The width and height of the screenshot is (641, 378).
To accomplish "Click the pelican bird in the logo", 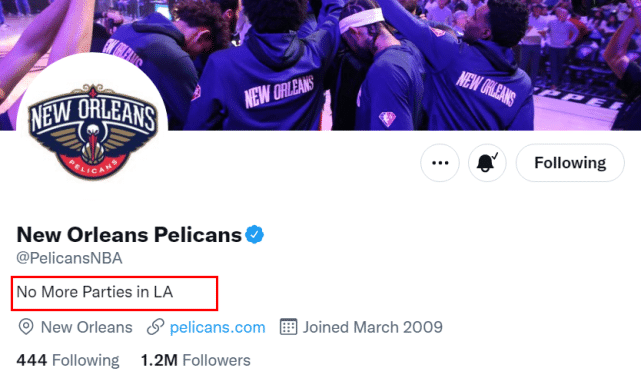I will 93,144.
